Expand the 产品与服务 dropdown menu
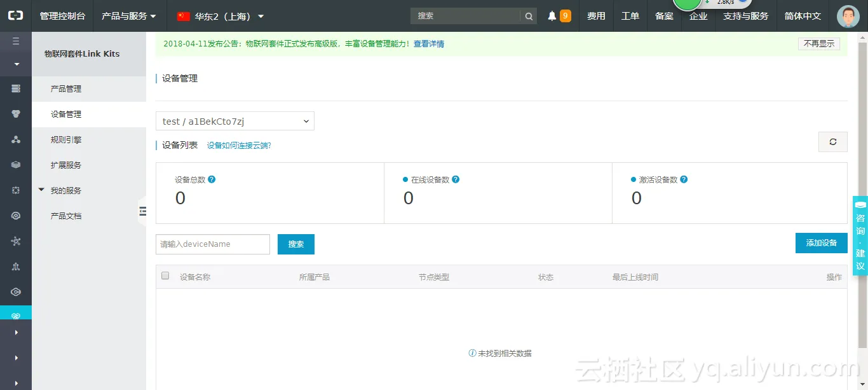The image size is (868, 390). click(129, 16)
